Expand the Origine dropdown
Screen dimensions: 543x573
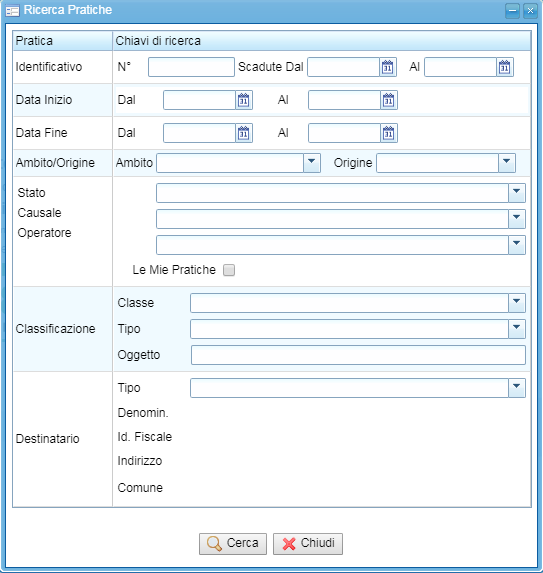[507, 163]
